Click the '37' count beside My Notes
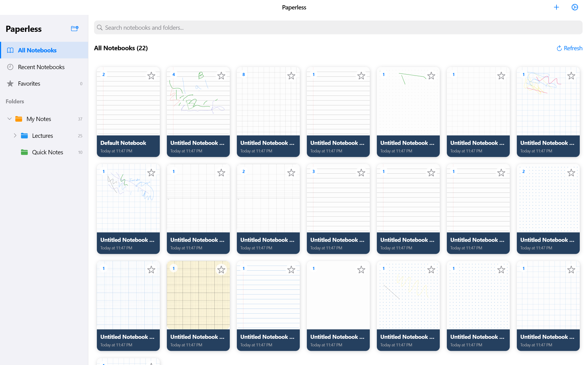588x365 pixels. click(x=80, y=119)
